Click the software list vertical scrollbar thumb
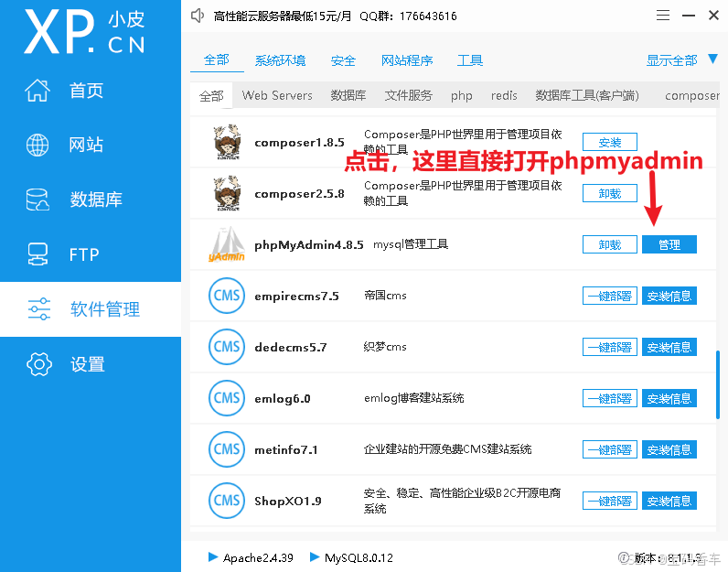This screenshot has width=728, height=572. coord(718,384)
